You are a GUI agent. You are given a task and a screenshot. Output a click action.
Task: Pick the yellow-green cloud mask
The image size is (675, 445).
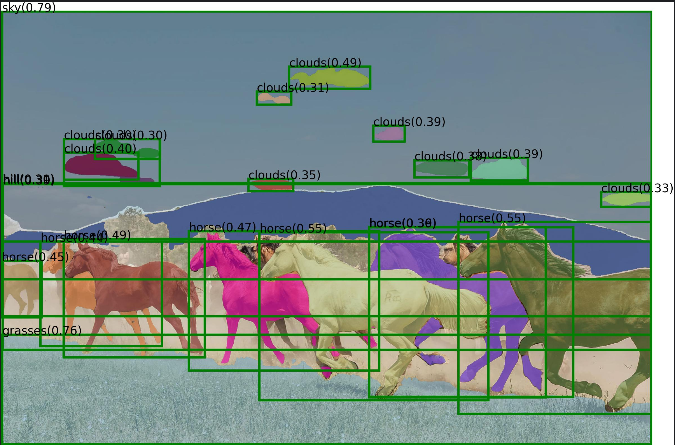coord(330,78)
